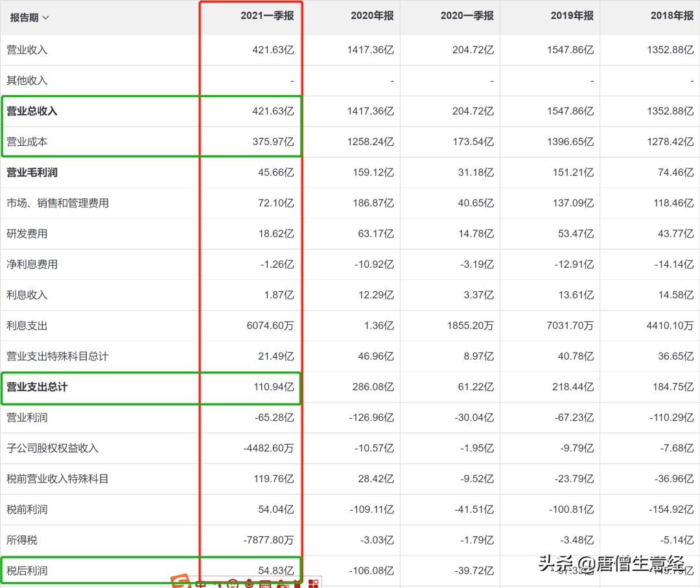Click the 税前利润 row label

[x=29, y=509]
